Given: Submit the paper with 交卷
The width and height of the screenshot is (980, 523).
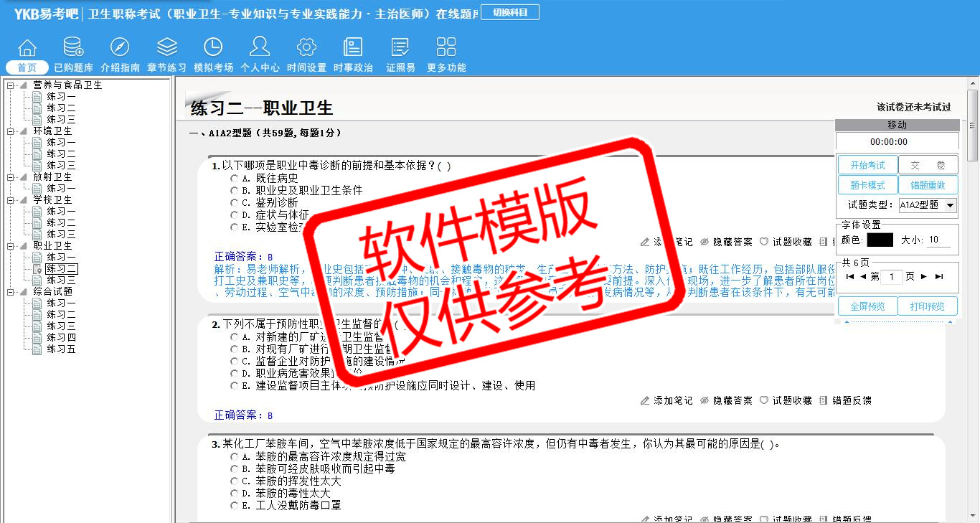Looking at the screenshot, I should coord(928,165).
